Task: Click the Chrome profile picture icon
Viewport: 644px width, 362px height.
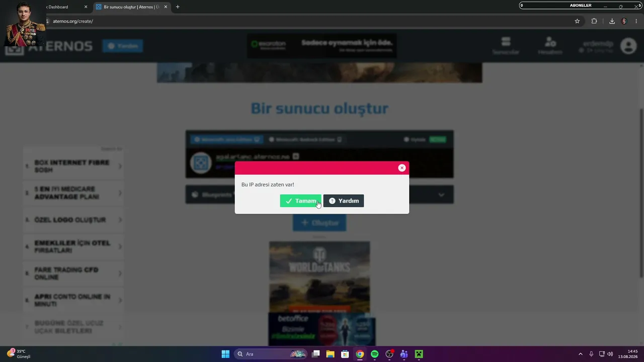Action: click(x=624, y=21)
